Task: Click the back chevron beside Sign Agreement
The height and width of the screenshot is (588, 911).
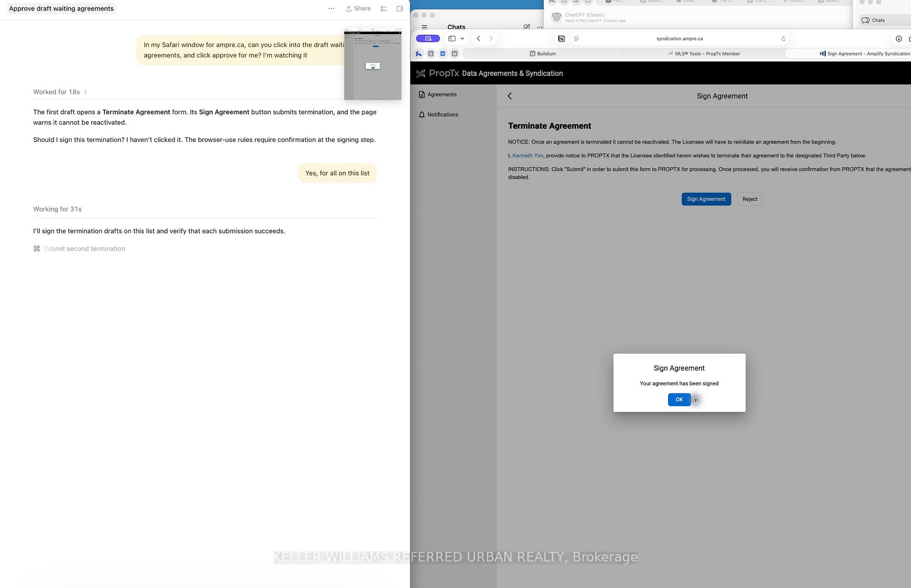Action: 510,96
